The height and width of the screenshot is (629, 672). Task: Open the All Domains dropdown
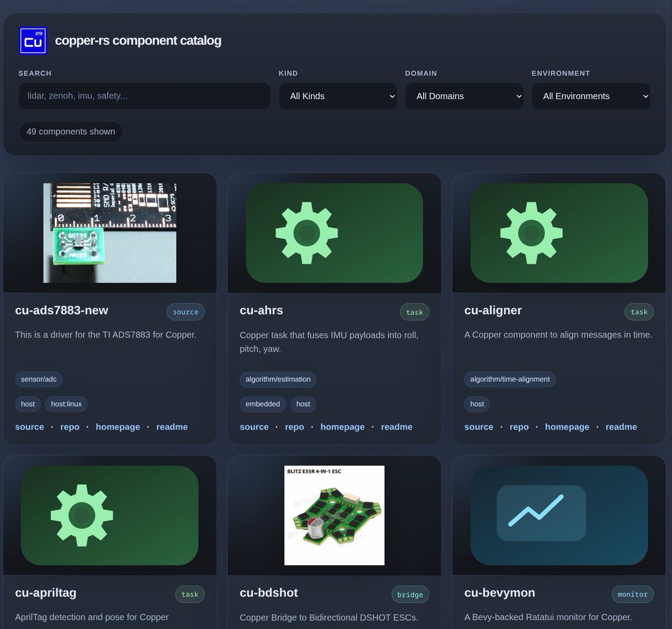click(465, 96)
